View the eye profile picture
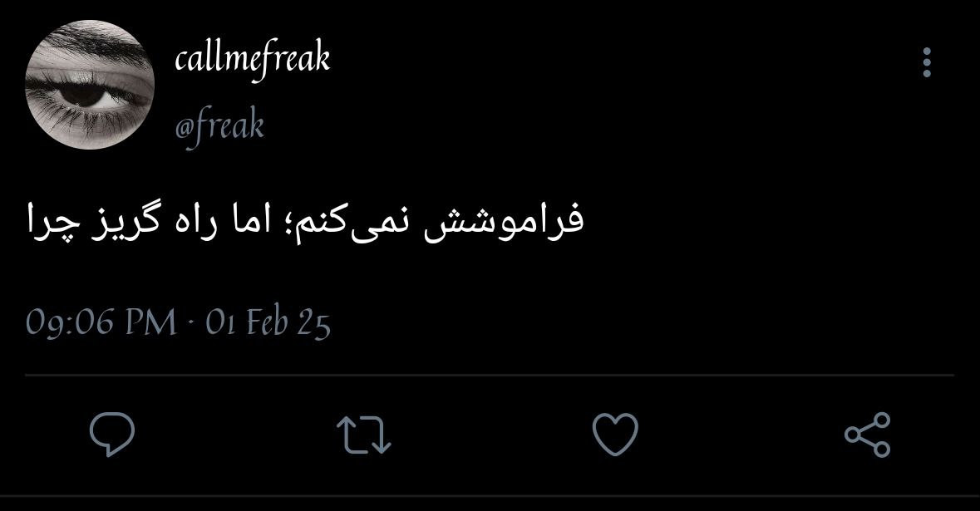Image resolution: width=980 pixels, height=511 pixels. pyautogui.click(x=90, y=84)
